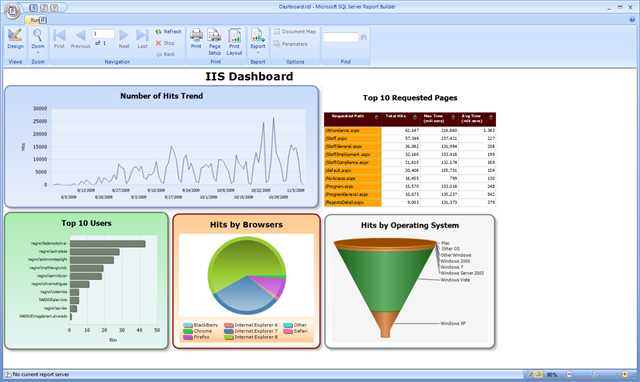The height and width of the screenshot is (382, 640).
Task: Switch to Print Layout
Action: click(x=234, y=42)
